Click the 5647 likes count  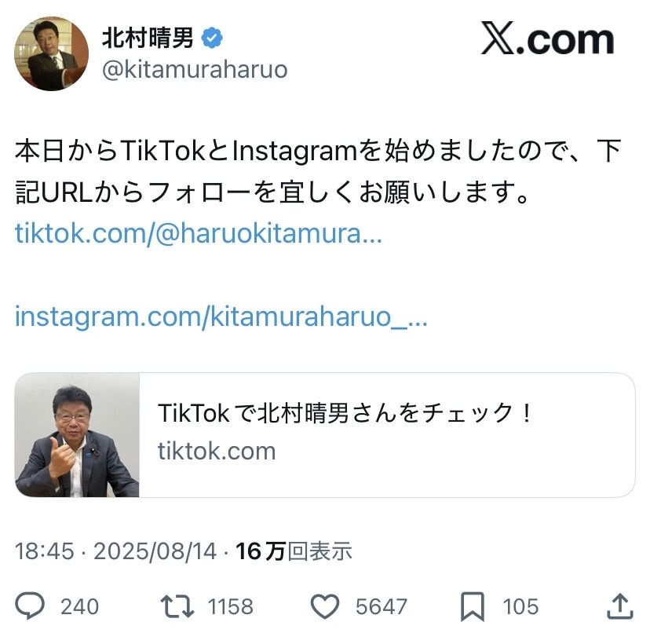[382, 606]
